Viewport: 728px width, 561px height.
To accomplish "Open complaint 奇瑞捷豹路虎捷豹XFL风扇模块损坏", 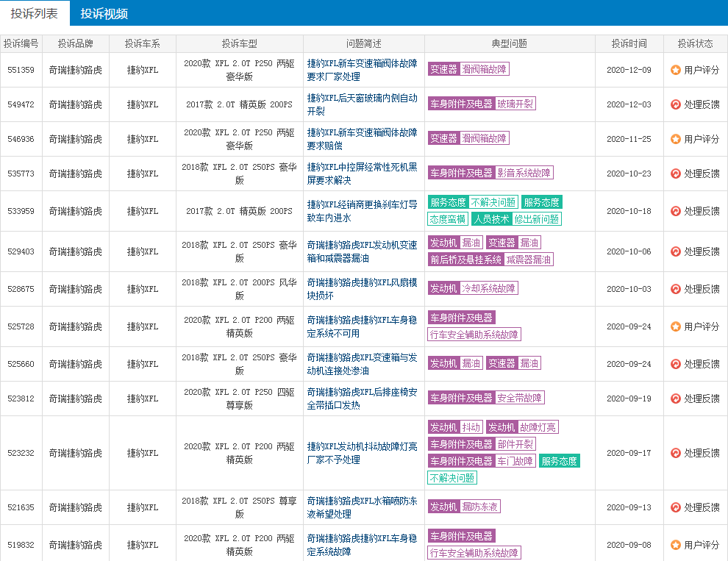I will 362,290.
